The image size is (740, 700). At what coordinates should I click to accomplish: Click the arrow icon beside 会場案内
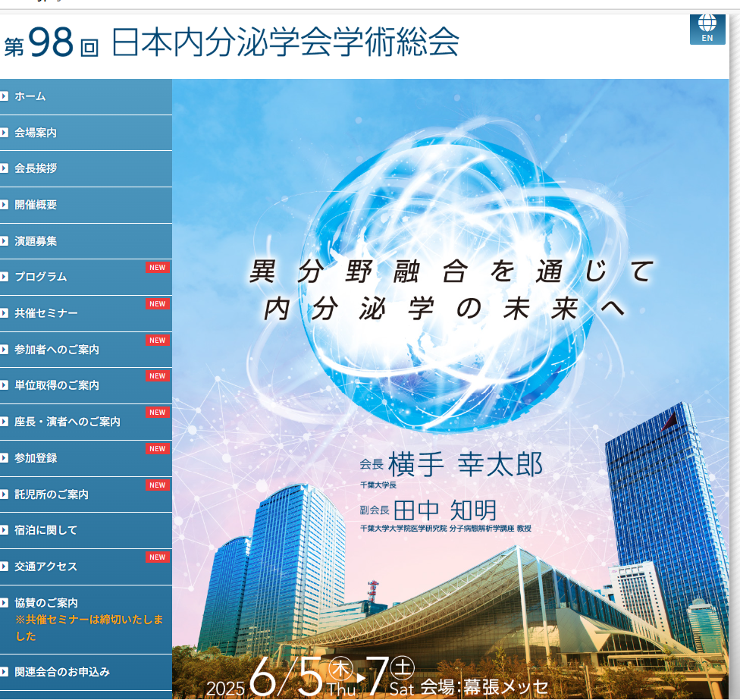[x=5, y=133]
